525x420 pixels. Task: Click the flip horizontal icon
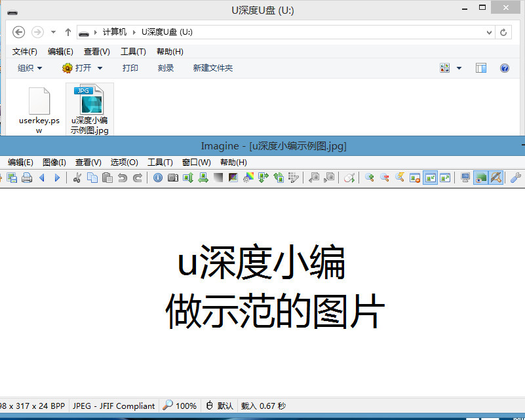[x=203, y=178]
